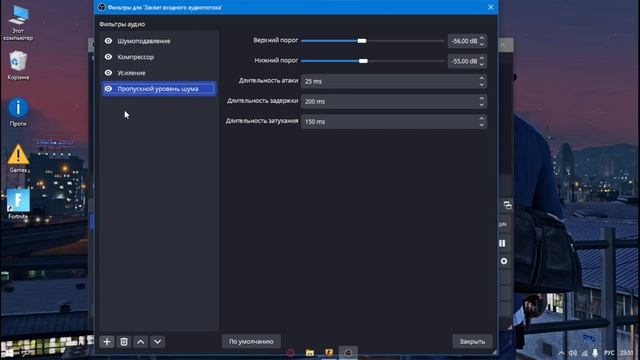Delete the selected filter with the trash icon
This screenshot has width=640, height=360.
124,342
